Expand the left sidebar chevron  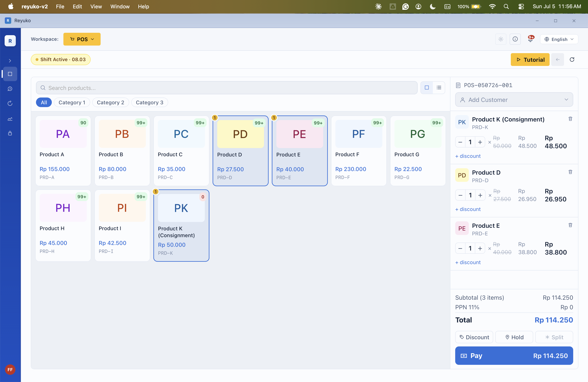coord(10,61)
